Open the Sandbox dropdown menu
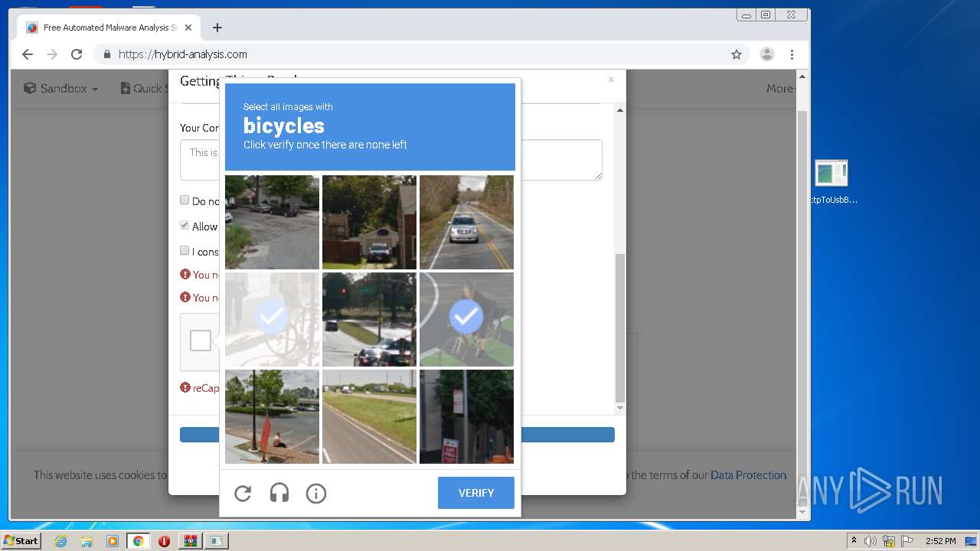Image resolution: width=980 pixels, height=551 pixels. pos(60,88)
